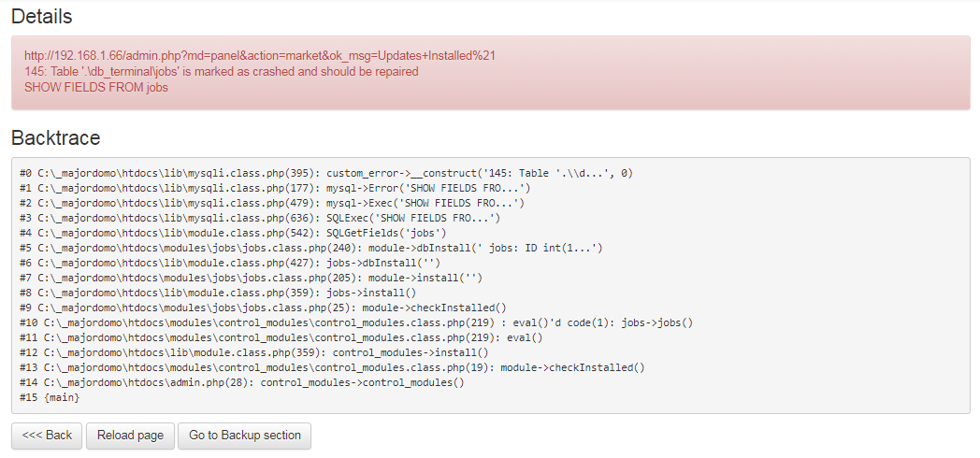This screenshot has width=980, height=458.
Task: Select backtrace line #12 control_modules->install()
Action: coord(254,352)
